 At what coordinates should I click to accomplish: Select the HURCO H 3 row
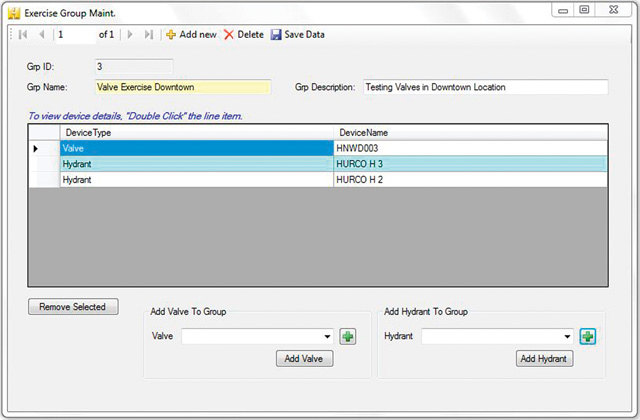coord(470,164)
